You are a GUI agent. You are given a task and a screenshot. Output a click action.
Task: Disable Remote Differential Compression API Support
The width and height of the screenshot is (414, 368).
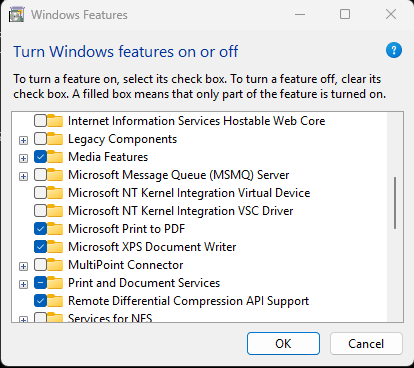pyautogui.click(x=40, y=301)
